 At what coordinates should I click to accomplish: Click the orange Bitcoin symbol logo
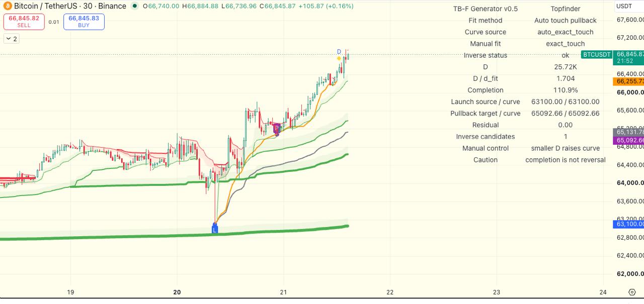(x=7, y=6)
